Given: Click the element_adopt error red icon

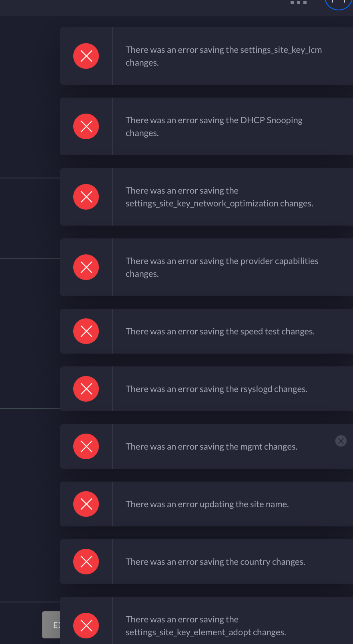Looking at the screenshot, I should (x=86, y=626).
